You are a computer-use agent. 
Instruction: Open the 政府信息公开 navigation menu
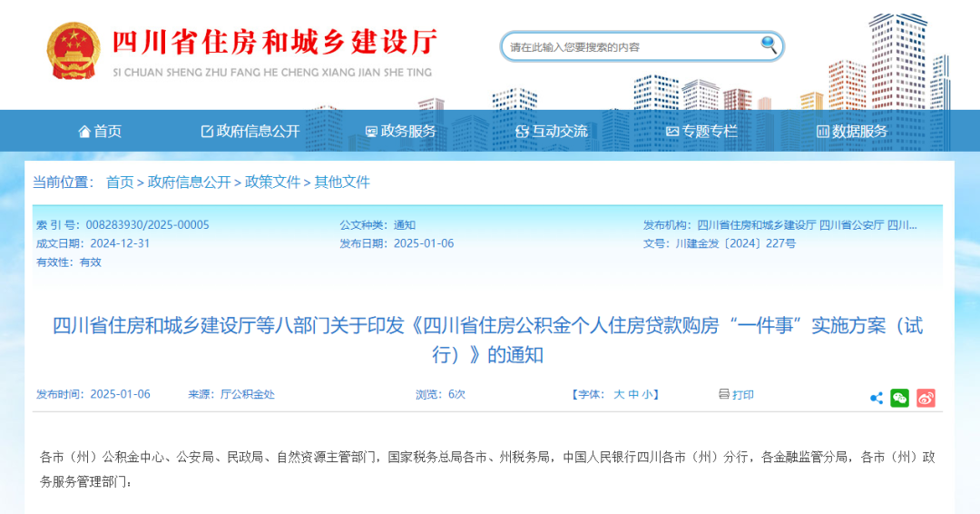coord(250,132)
